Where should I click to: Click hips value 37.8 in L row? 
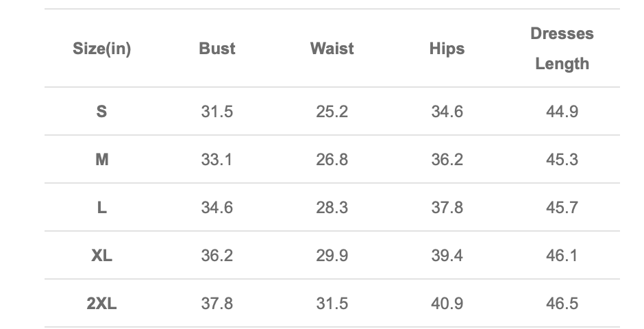point(447,208)
